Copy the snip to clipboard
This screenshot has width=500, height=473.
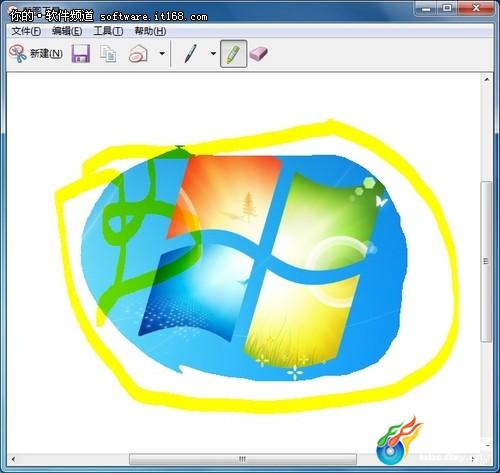click(x=108, y=54)
